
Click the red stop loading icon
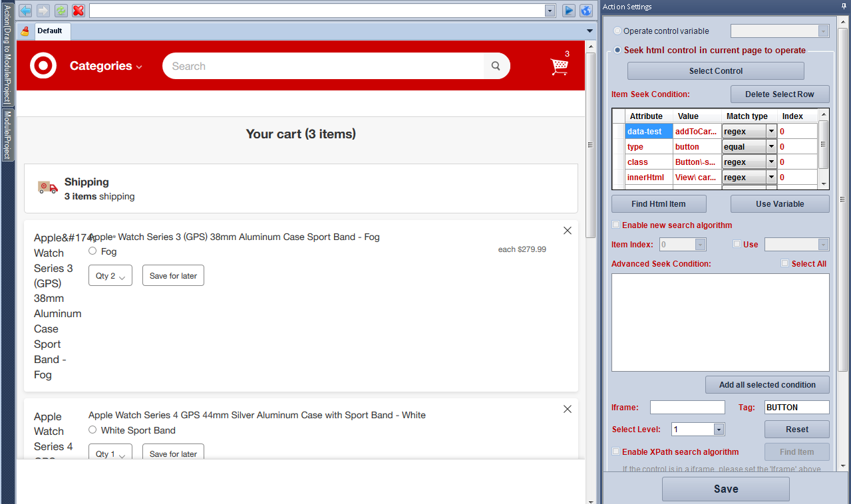coord(79,11)
